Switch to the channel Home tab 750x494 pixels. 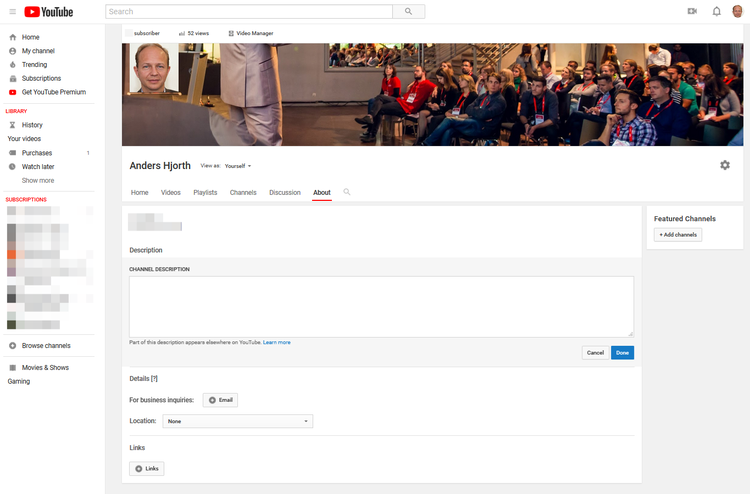pos(140,192)
